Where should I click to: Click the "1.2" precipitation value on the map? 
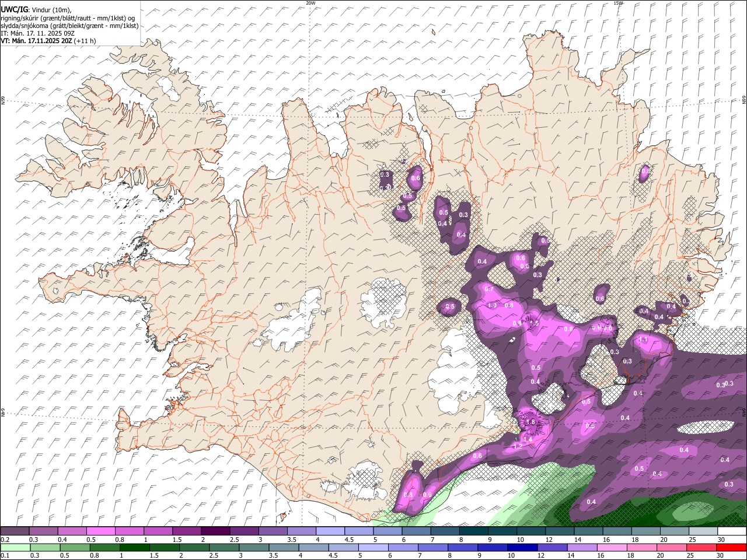click(x=518, y=446)
